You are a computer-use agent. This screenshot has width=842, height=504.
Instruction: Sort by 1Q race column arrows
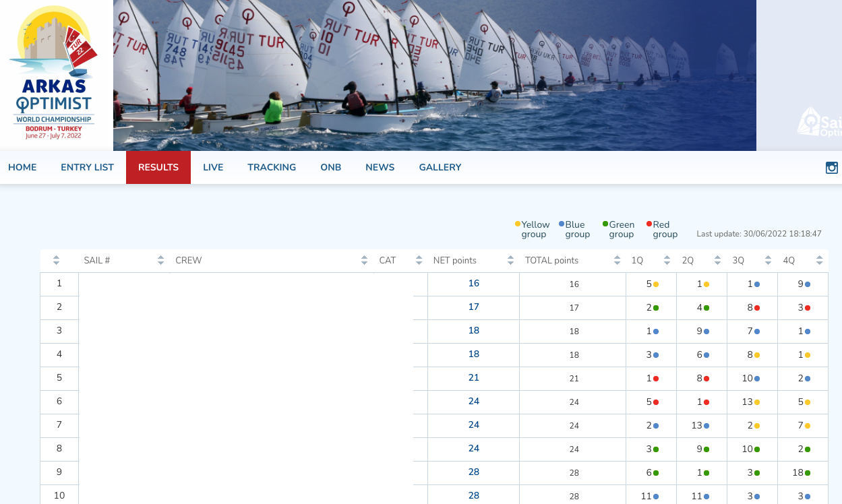tap(667, 260)
